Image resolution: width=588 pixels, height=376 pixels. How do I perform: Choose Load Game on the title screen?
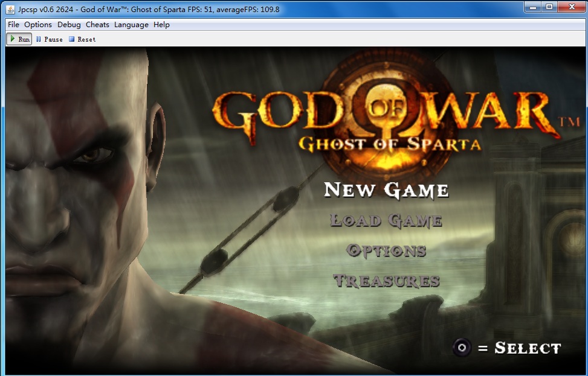point(386,221)
